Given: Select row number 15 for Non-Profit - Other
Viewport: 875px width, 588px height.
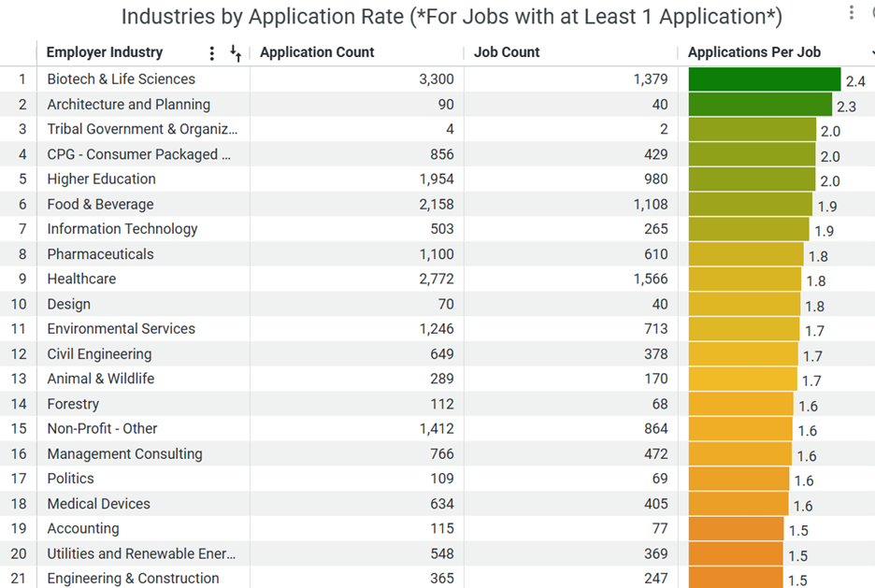Looking at the screenshot, I should click(x=19, y=429).
